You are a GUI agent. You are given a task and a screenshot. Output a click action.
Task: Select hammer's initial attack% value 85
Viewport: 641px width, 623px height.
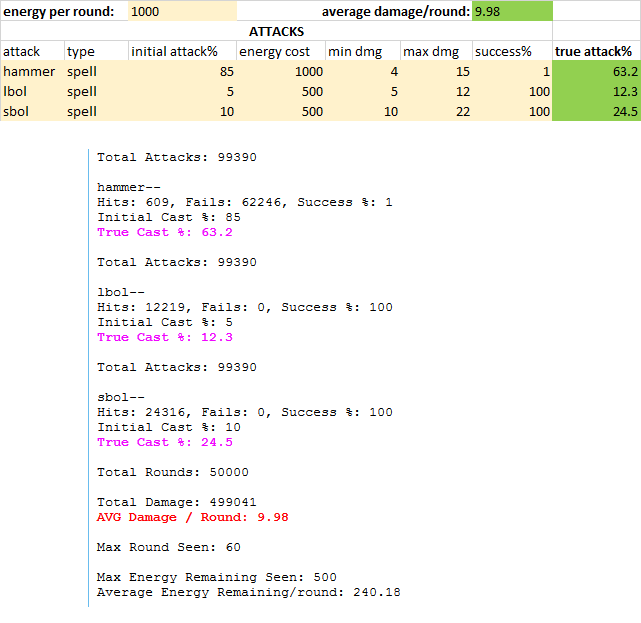click(x=182, y=71)
